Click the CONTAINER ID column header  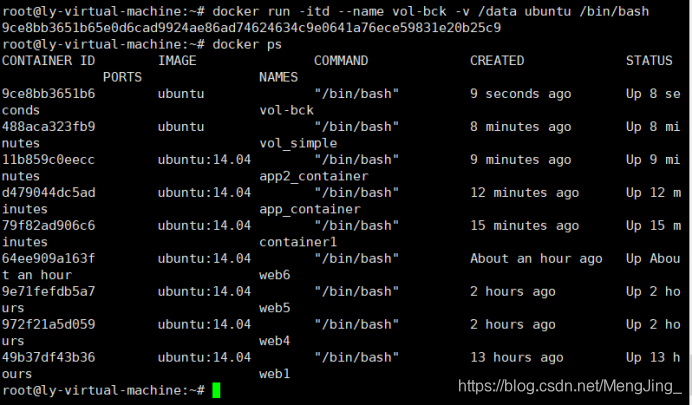tap(49, 61)
